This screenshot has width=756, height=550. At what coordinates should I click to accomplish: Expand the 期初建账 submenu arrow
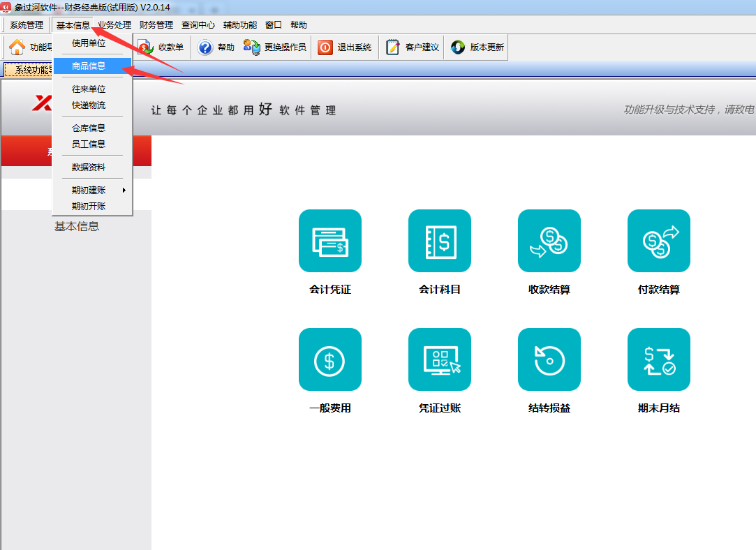[x=124, y=191]
